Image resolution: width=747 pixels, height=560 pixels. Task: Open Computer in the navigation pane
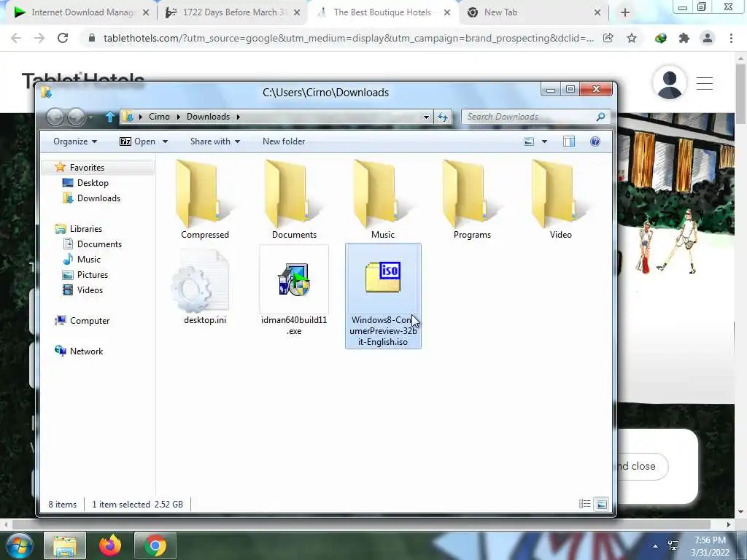coord(89,321)
